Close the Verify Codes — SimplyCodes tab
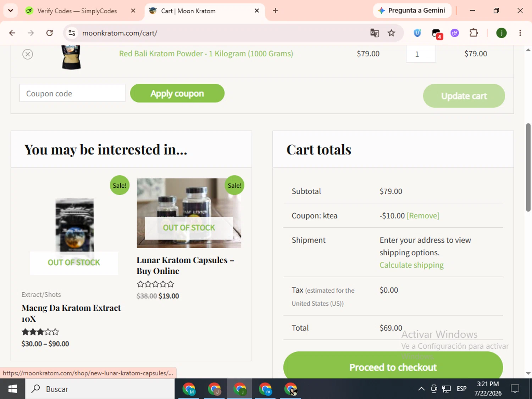Viewport: 532px width, 399px height. point(133,11)
